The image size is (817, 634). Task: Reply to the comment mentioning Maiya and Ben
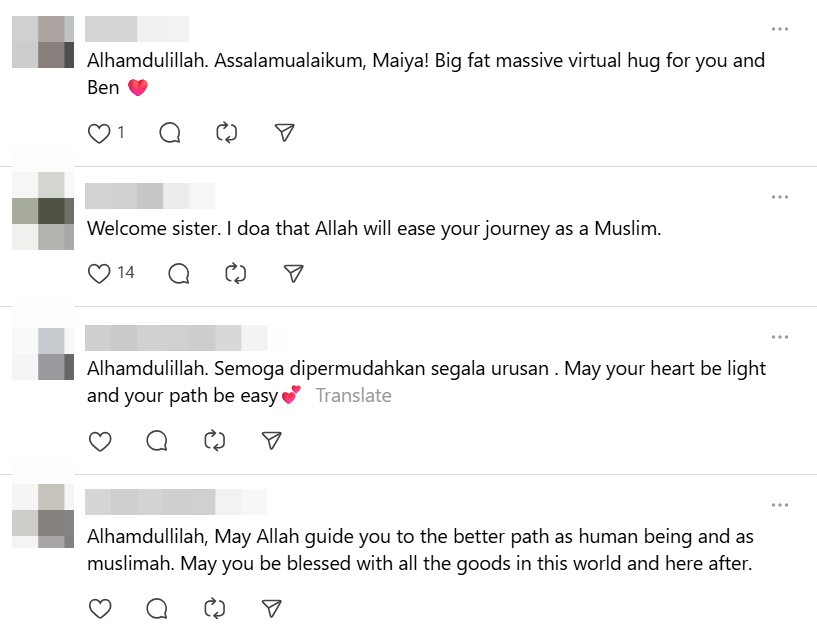pos(170,133)
